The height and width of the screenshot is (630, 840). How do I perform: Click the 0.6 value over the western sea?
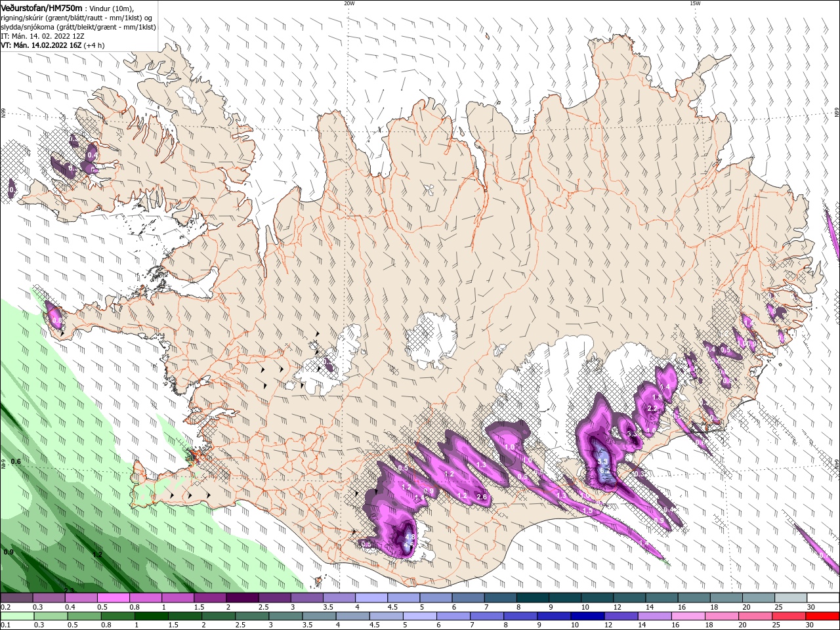(16, 461)
